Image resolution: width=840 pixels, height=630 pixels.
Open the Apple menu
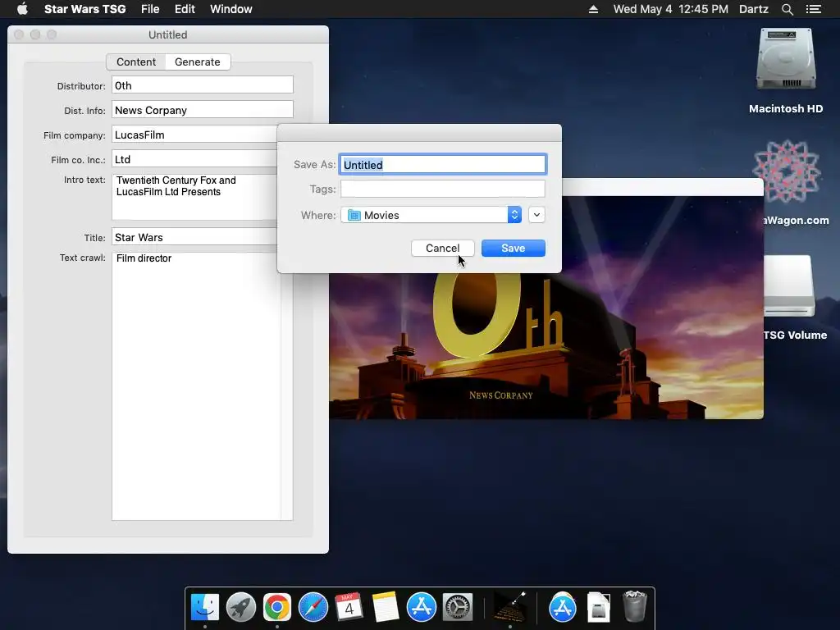(x=22, y=9)
